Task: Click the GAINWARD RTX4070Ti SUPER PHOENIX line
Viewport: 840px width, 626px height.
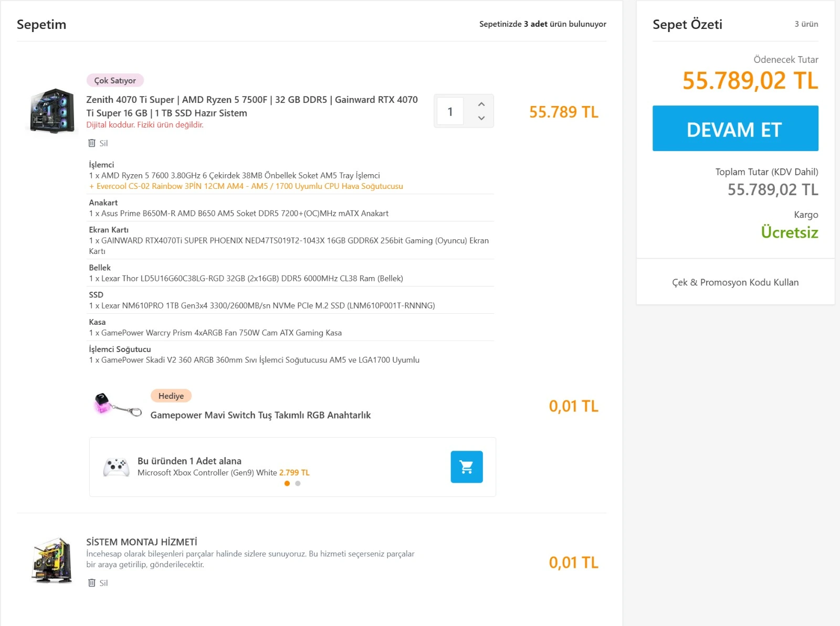Action: (x=289, y=246)
